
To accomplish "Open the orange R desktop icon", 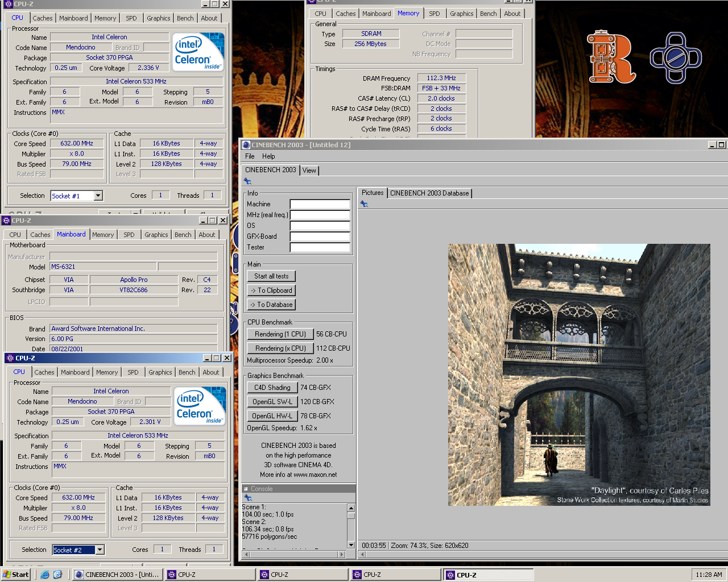I will coord(611,57).
